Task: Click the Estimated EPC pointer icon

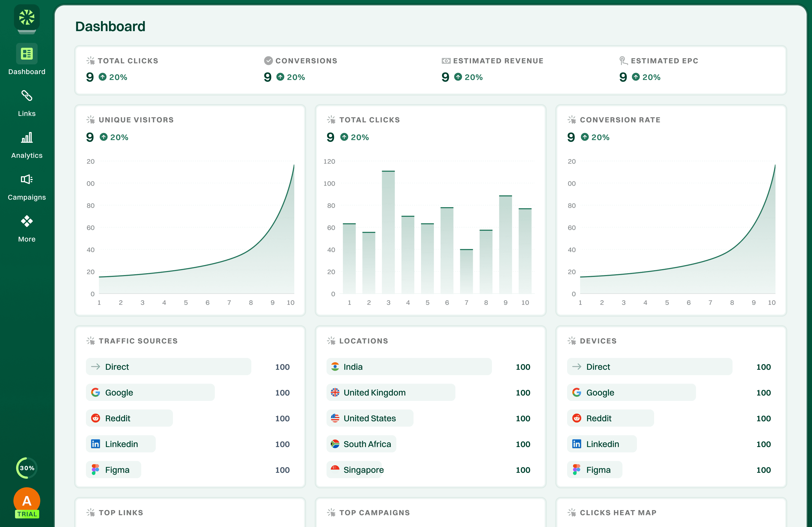Action: point(623,61)
